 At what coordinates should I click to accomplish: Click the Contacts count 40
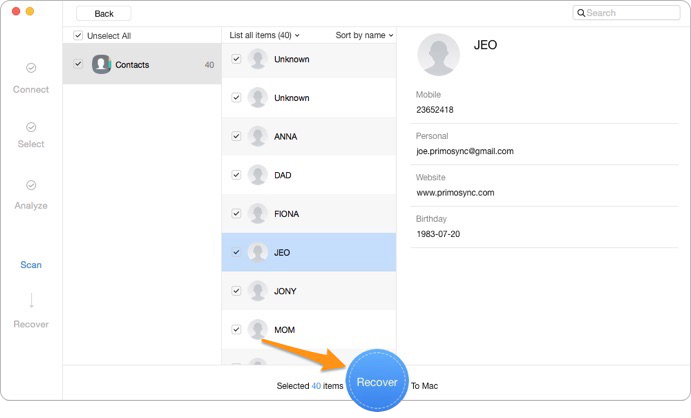coord(209,65)
